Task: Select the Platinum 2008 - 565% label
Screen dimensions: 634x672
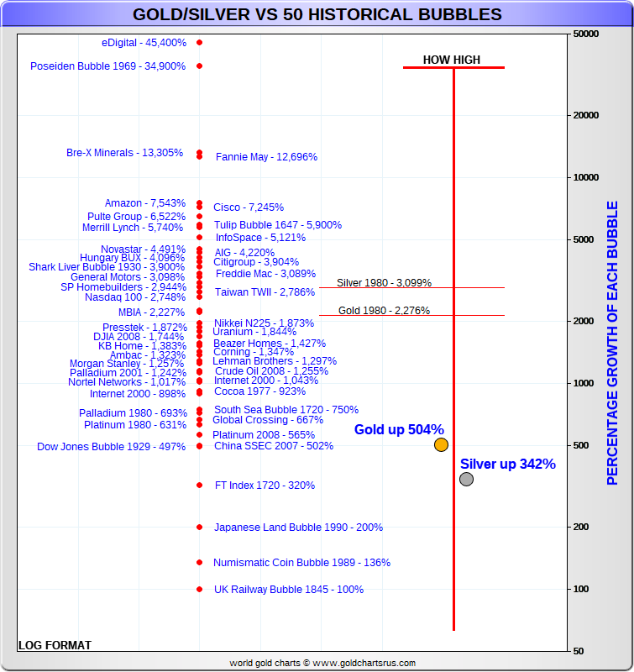Action: [x=264, y=435]
